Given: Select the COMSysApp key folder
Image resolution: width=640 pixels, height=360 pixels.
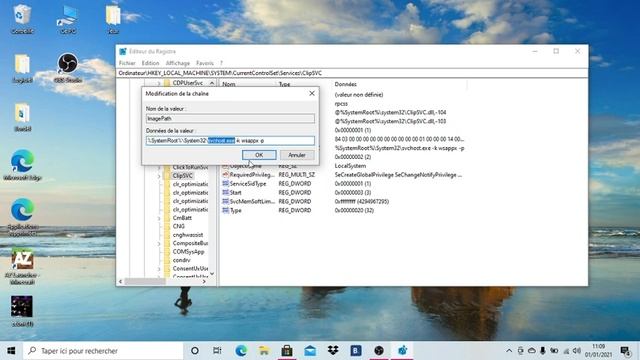Looking at the screenshot, I should click(x=188, y=252).
